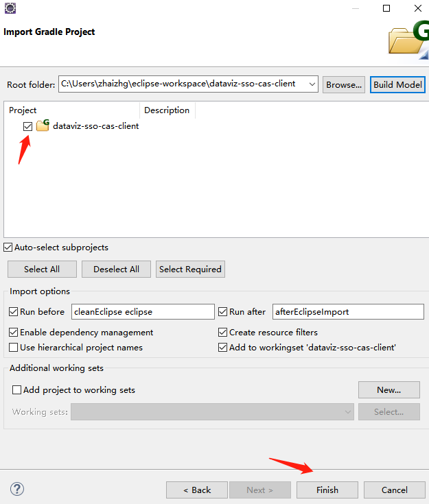Viewport: 429px width, 504px height.
Task: Click the Run after tasks field
Action: coord(348,311)
